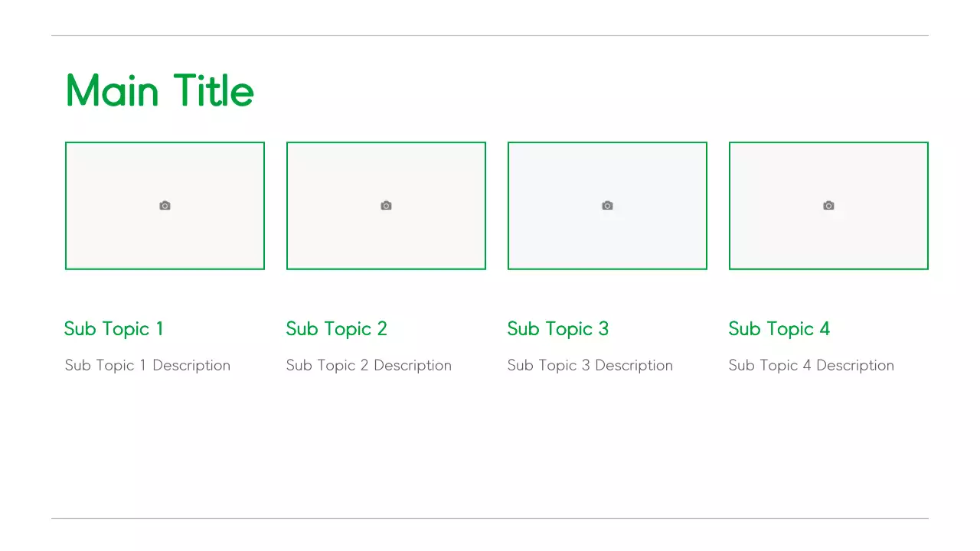Image resolution: width=980 pixels, height=551 pixels.
Task: Click the bottom horizontal divider line
Action: click(x=490, y=518)
